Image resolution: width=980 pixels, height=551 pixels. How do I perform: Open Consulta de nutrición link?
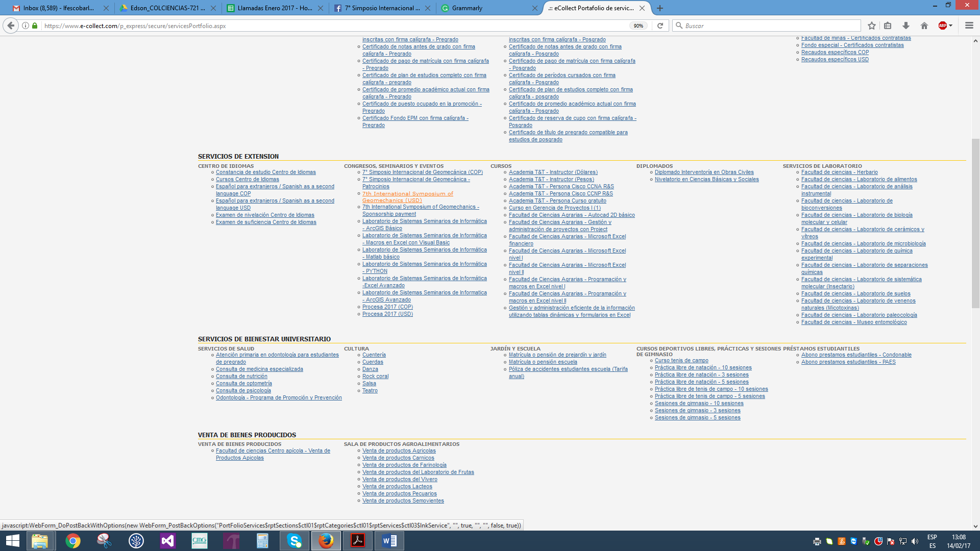coord(241,377)
